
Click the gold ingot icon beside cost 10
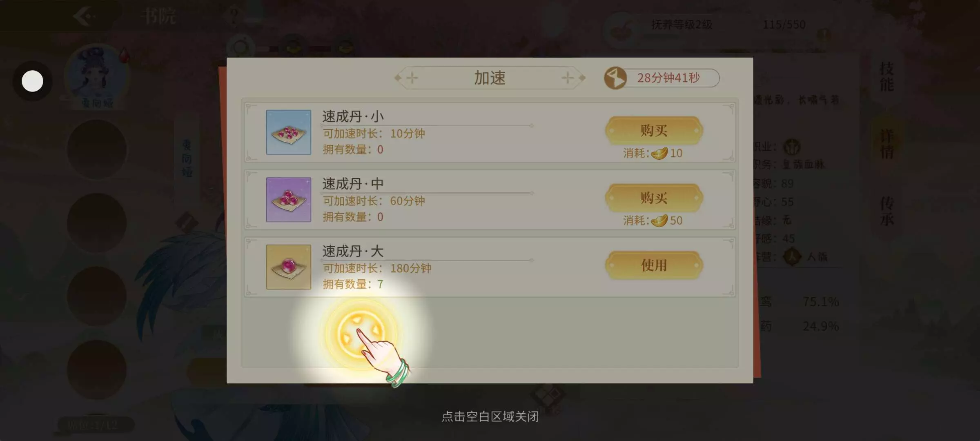point(659,153)
